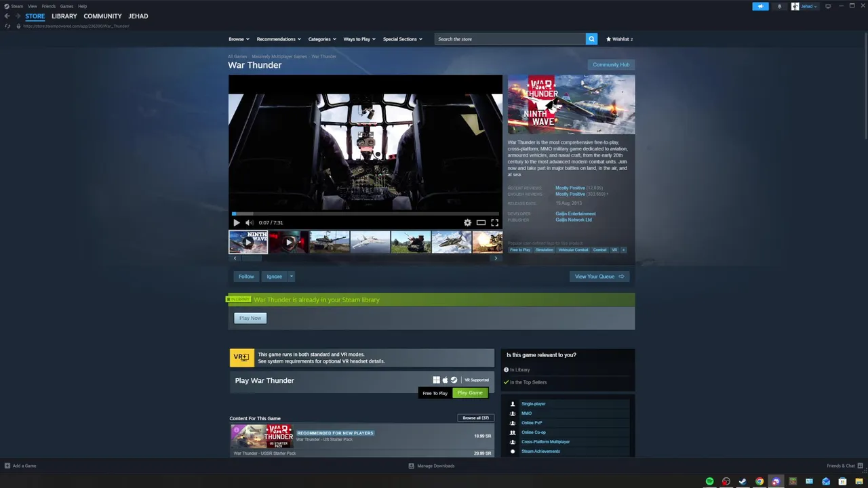The image size is (868, 488).
Task: Click the Online PvP feature link
Action: 532,423
